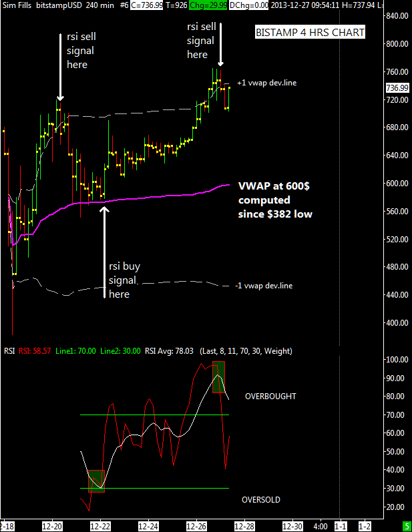Screen dimensions: 412x532
Task: Open the bitstampUSD symbol selector
Action: 59,5
